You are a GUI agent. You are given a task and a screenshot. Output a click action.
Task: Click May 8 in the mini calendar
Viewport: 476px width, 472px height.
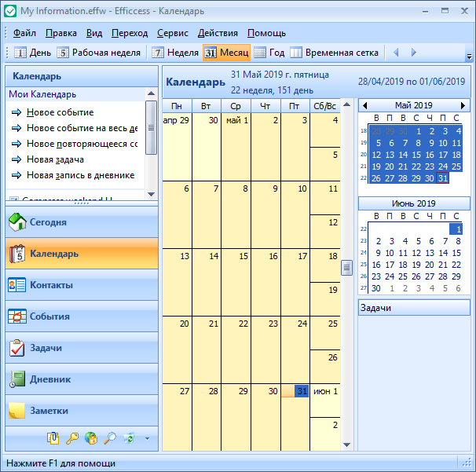[418, 143]
